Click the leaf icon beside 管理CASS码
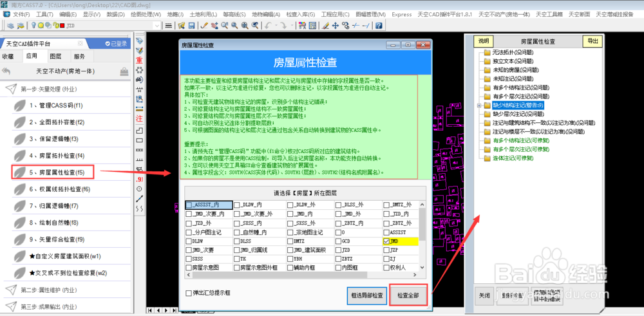The image size is (644, 316). 19,106
